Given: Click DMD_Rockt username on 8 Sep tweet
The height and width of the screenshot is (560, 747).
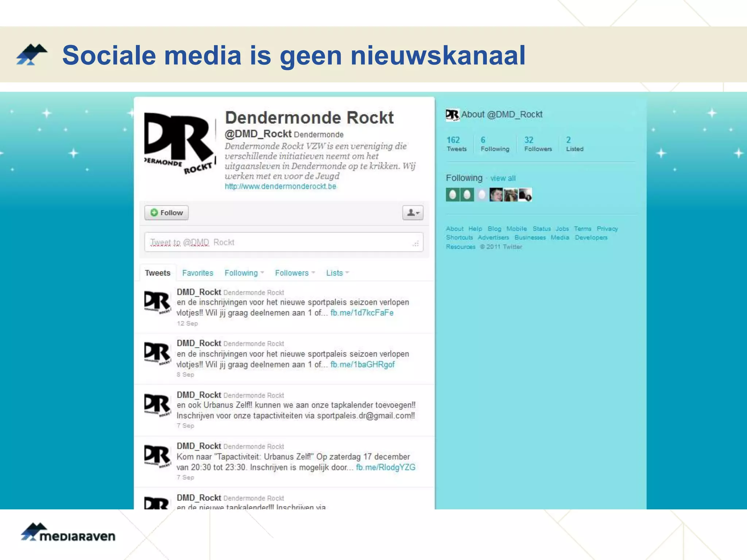Looking at the screenshot, I should [x=199, y=343].
